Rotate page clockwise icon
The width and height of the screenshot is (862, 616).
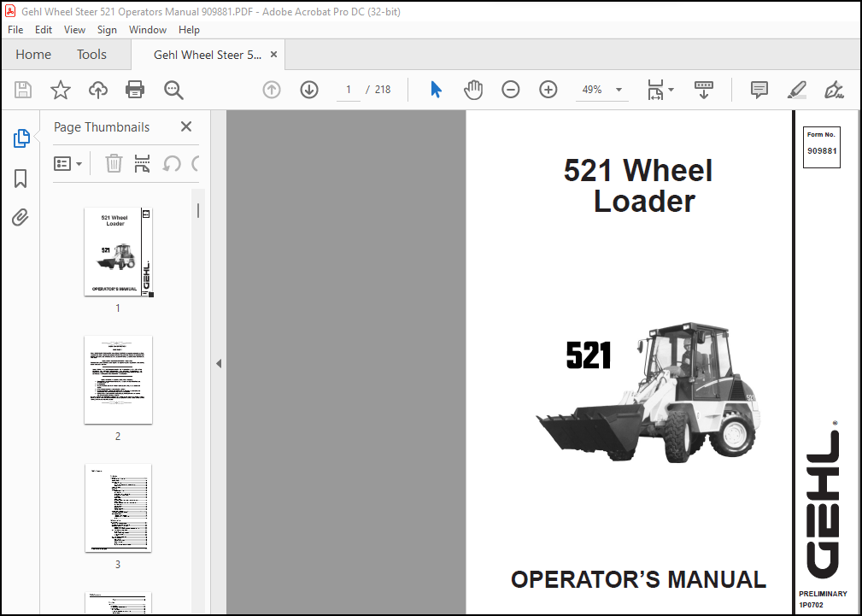[x=195, y=163]
